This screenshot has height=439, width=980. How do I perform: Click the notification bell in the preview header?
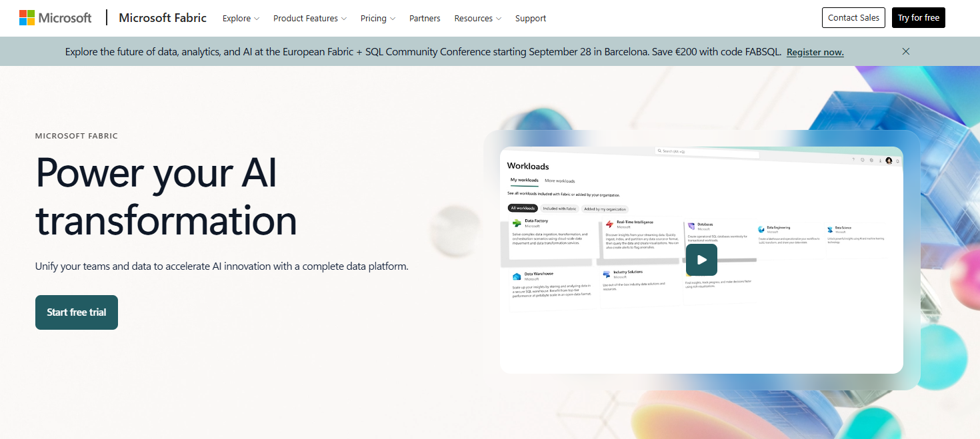(x=897, y=161)
